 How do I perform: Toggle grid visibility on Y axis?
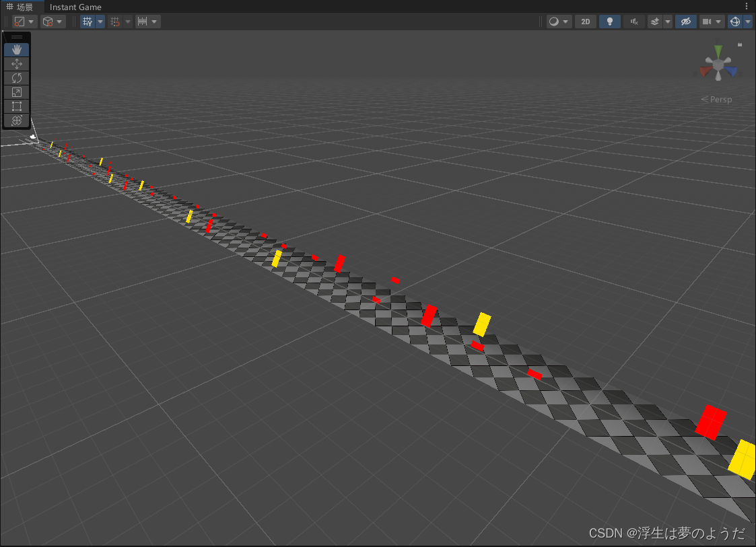88,22
